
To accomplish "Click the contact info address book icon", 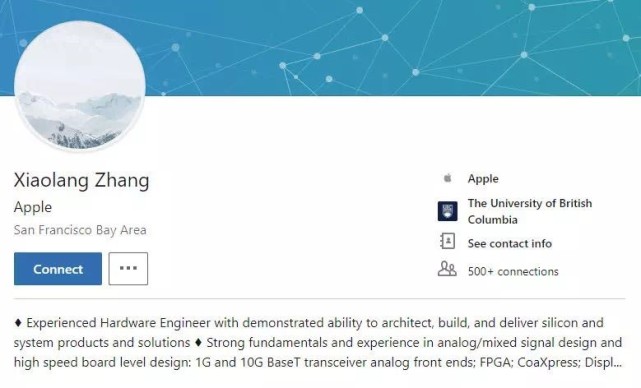I will tap(448, 241).
